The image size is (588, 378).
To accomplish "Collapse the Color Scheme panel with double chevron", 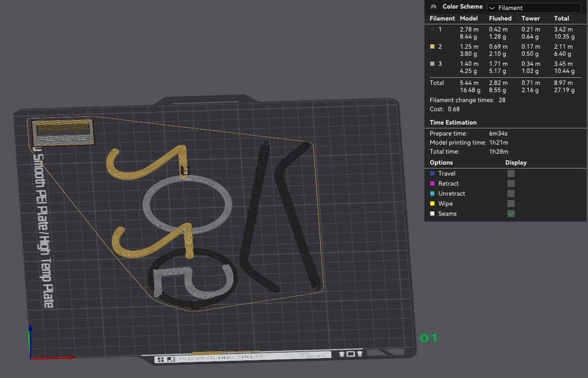I will click(434, 7).
